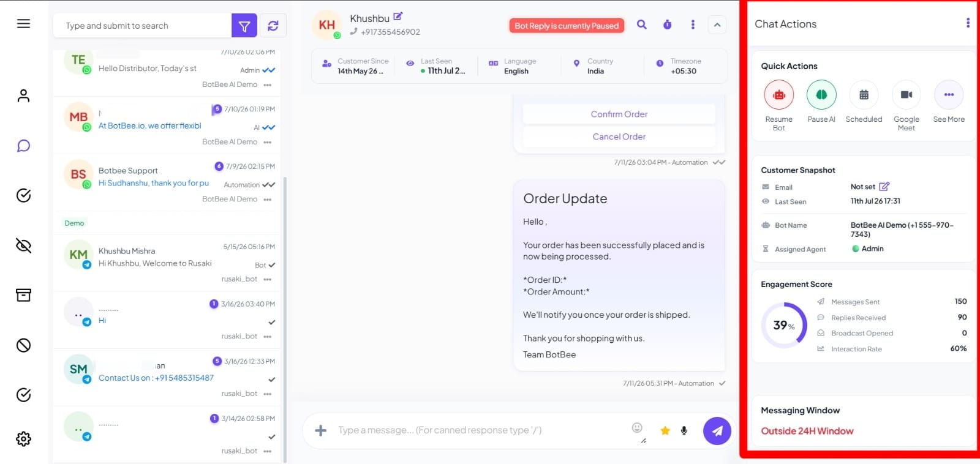Click See More quick actions
980x464 pixels.
(949, 95)
